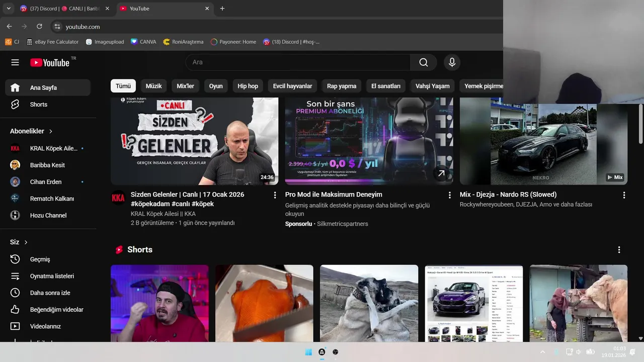Screen dimensions: 644x362
Task: Show hidden system tray icons
Action: coord(542,352)
